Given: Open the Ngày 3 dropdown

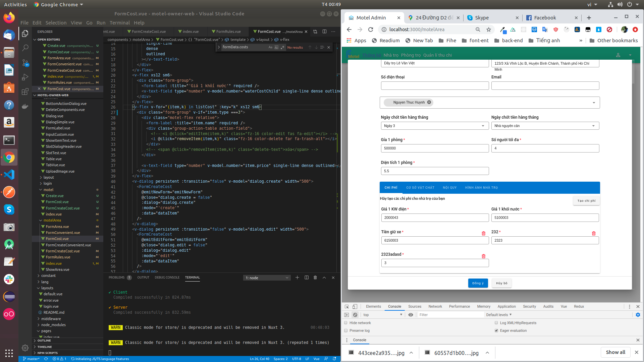Looking at the screenshot, I should tap(434, 126).
